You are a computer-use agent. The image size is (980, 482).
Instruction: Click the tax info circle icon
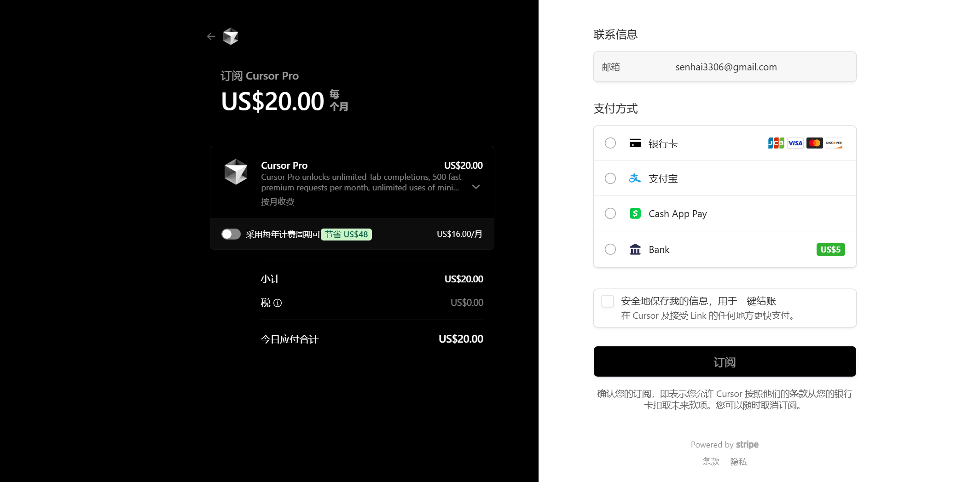tap(278, 303)
